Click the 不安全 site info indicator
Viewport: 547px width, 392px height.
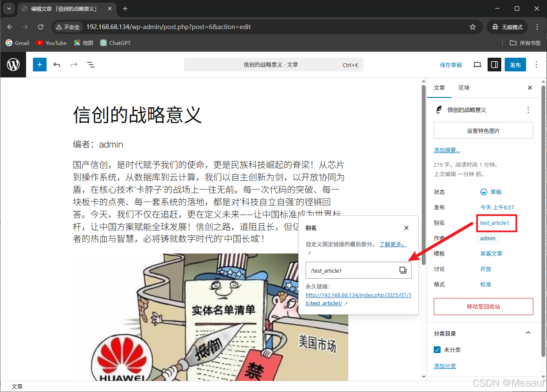coord(68,27)
